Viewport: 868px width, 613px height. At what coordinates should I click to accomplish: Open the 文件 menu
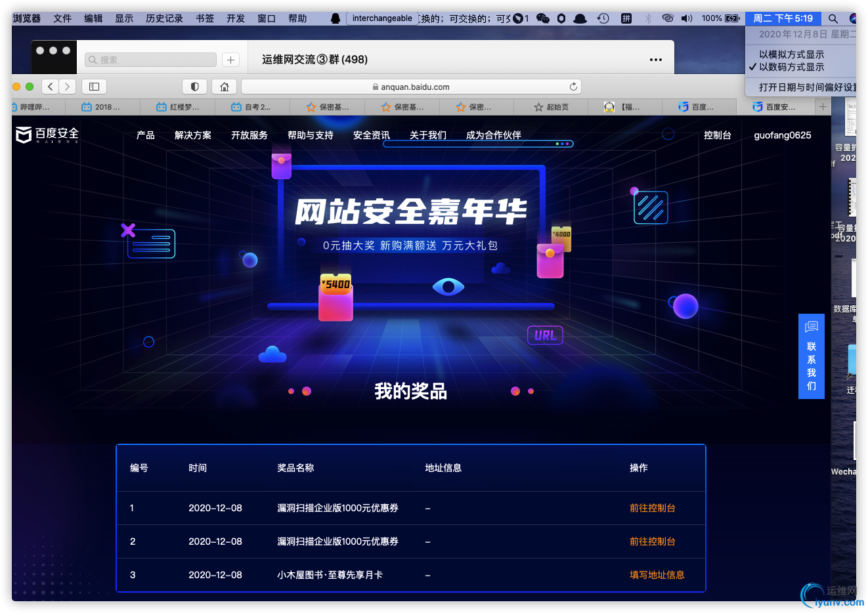(62, 18)
